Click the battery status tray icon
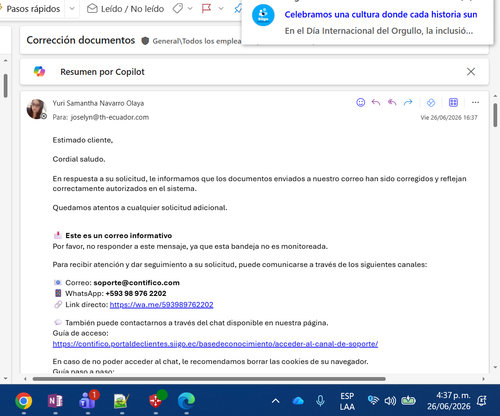 [x=408, y=400]
